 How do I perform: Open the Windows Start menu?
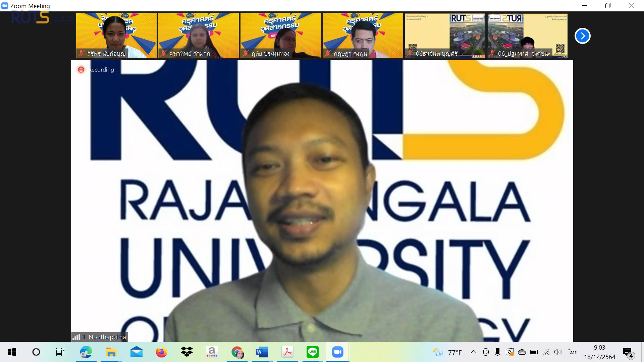click(x=12, y=352)
